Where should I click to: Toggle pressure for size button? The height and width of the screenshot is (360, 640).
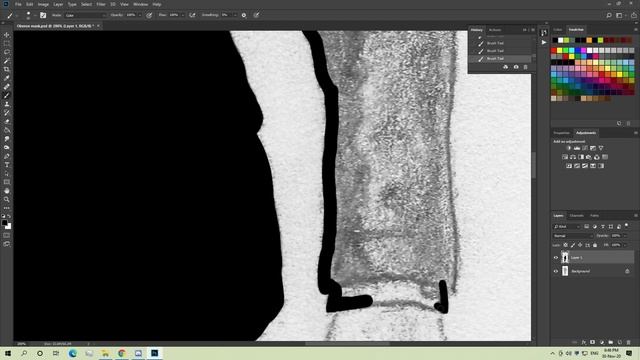pos(256,15)
